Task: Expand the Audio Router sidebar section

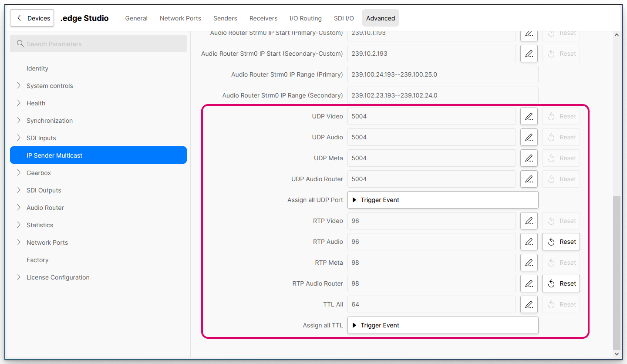Action: [x=19, y=208]
